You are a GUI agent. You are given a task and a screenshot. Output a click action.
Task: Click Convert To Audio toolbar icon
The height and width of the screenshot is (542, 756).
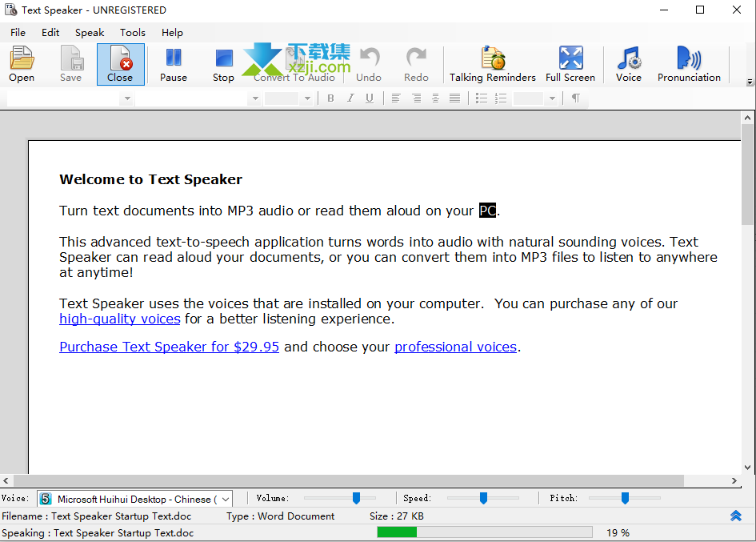[x=294, y=64]
